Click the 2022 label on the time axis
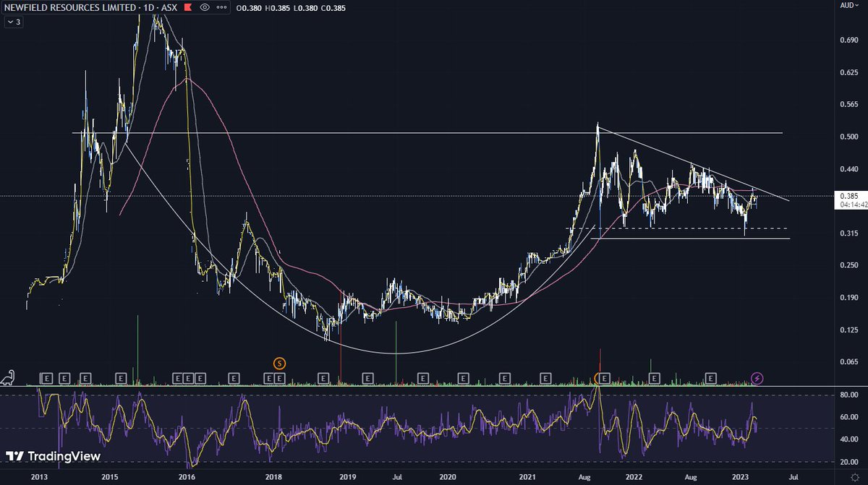The image size is (868, 485). click(x=634, y=477)
